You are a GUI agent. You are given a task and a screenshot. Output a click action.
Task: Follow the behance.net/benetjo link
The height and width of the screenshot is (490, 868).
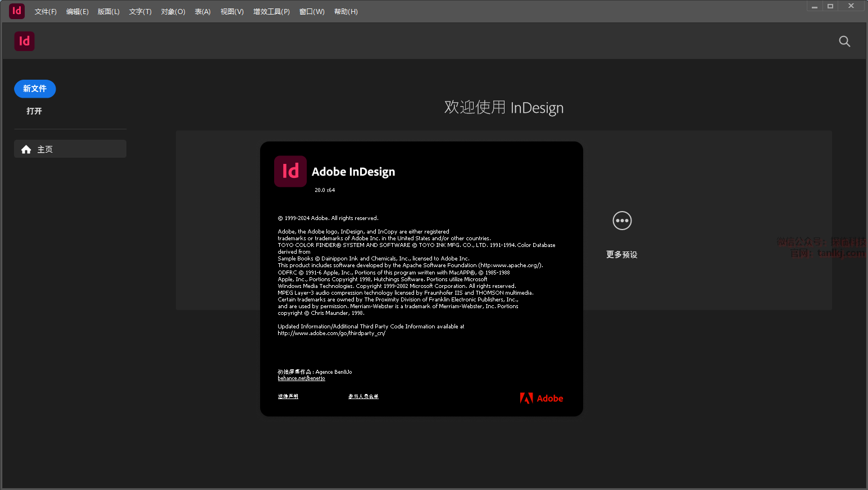[301, 378]
